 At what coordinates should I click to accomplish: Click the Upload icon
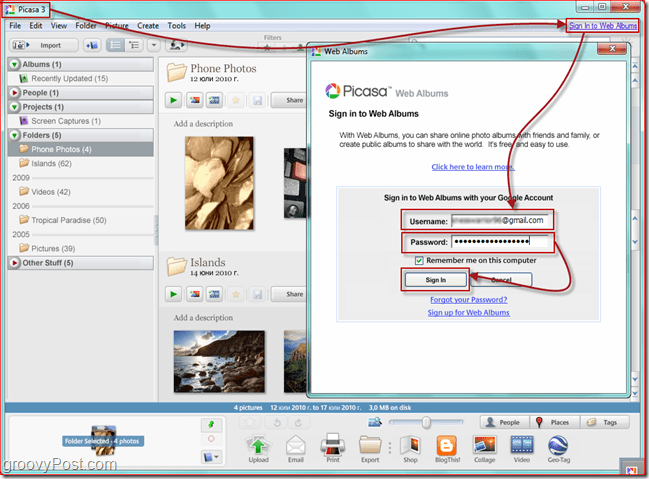(x=258, y=449)
